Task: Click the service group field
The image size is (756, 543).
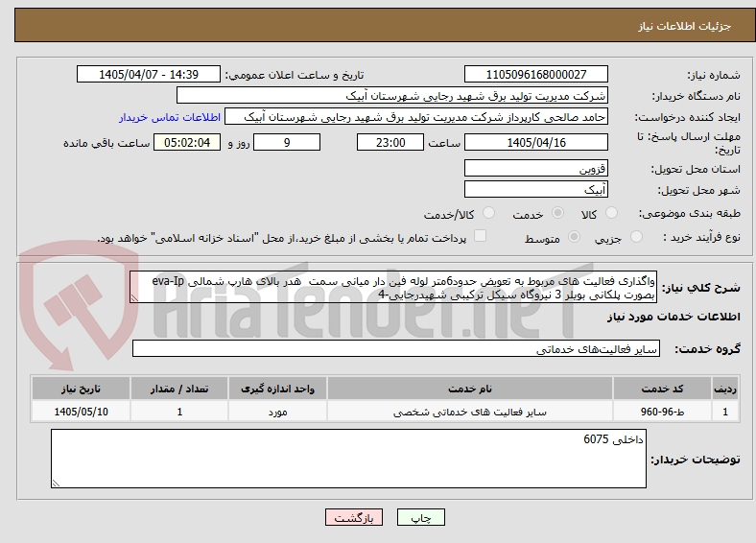Action: coord(396,348)
